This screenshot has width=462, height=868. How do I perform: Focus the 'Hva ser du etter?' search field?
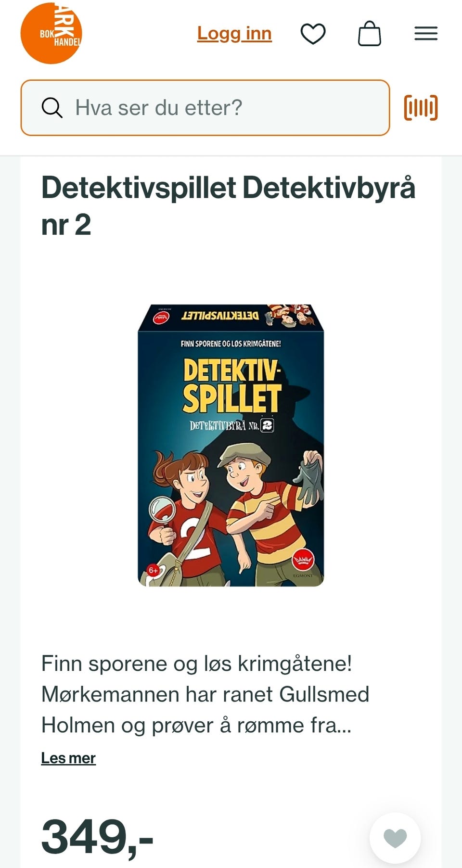pos(205,108)
